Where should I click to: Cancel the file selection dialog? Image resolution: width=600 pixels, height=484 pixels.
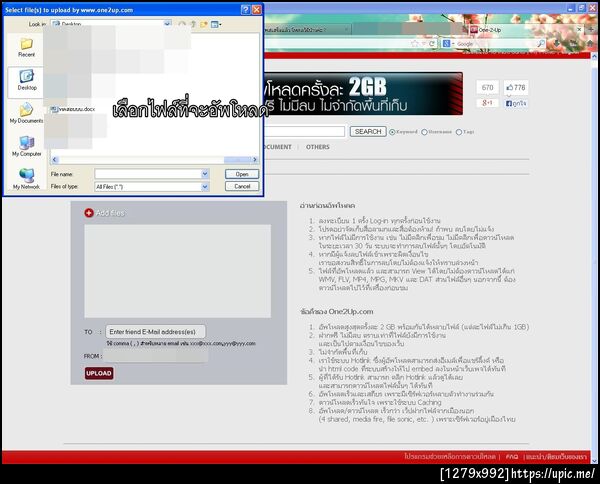click(x=242, y=186)
